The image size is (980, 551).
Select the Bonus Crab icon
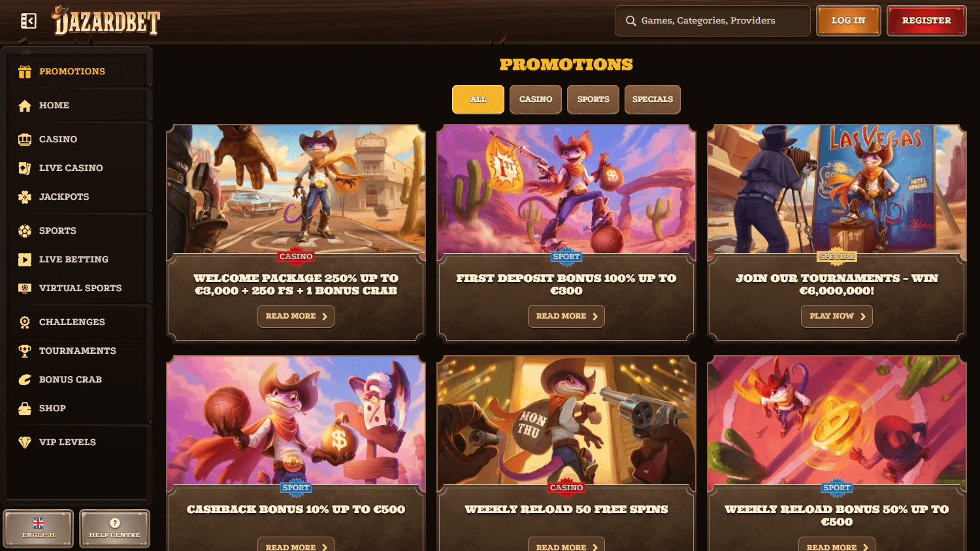25,380
